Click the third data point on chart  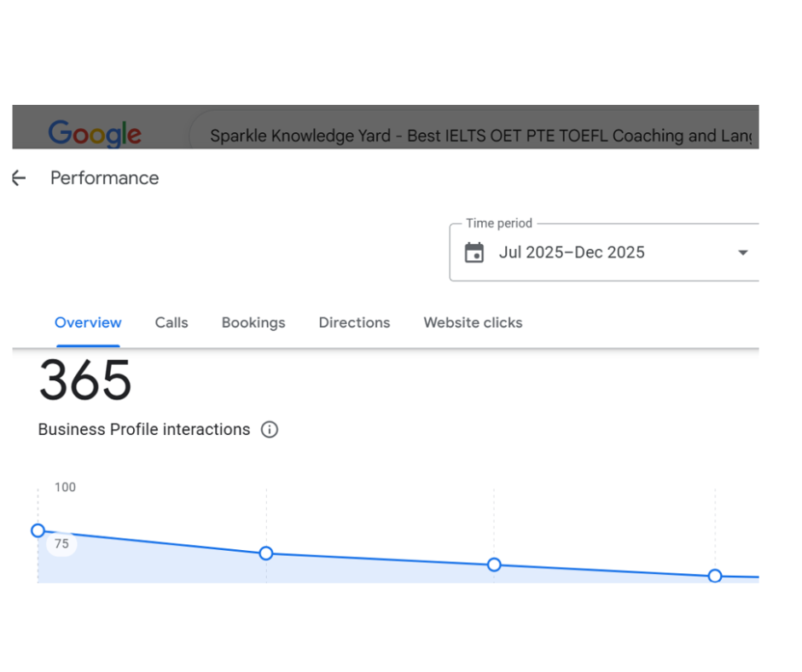coord(494,565)
